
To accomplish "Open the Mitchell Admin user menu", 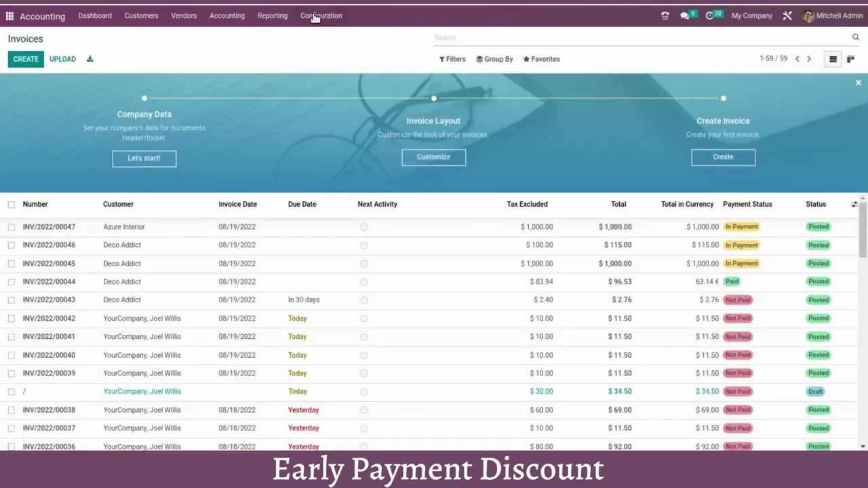I will (x=832, y=16).
